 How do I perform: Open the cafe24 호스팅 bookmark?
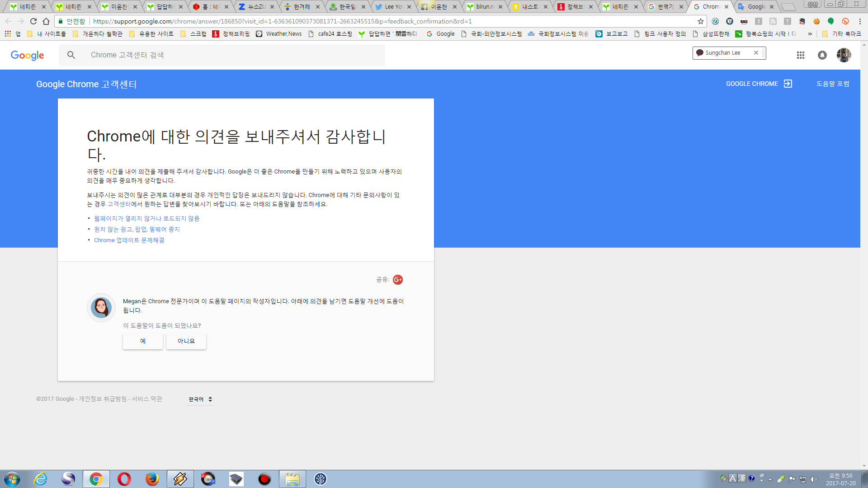[x=330, y=34]
